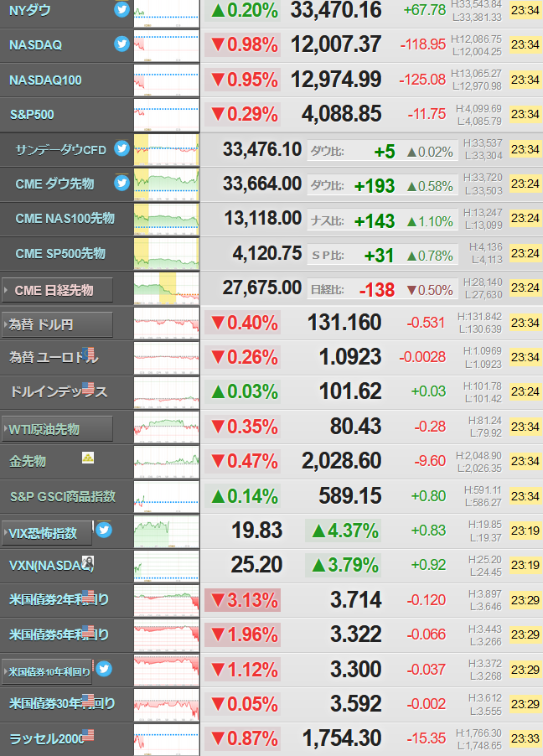Click the US flag on ラッセル2000

pos(88,735)
